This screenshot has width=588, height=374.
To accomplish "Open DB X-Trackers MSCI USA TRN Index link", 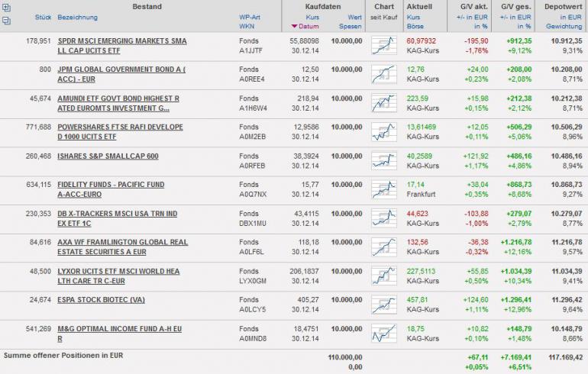I will click(118, 218).
